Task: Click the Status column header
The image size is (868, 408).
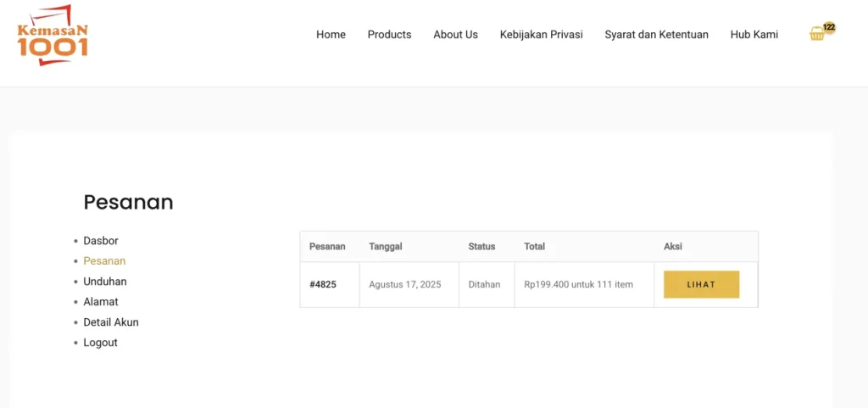Action: click(x=481, y=246)
